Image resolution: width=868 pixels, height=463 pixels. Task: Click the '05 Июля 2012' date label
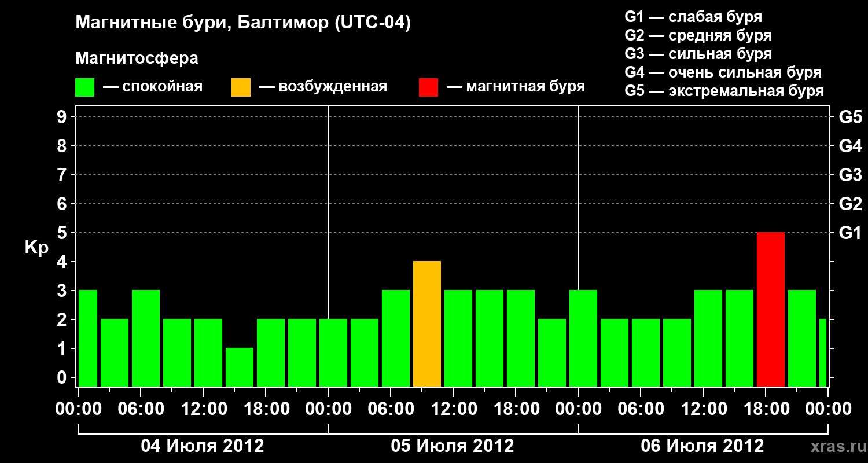[x=453, y=446]
